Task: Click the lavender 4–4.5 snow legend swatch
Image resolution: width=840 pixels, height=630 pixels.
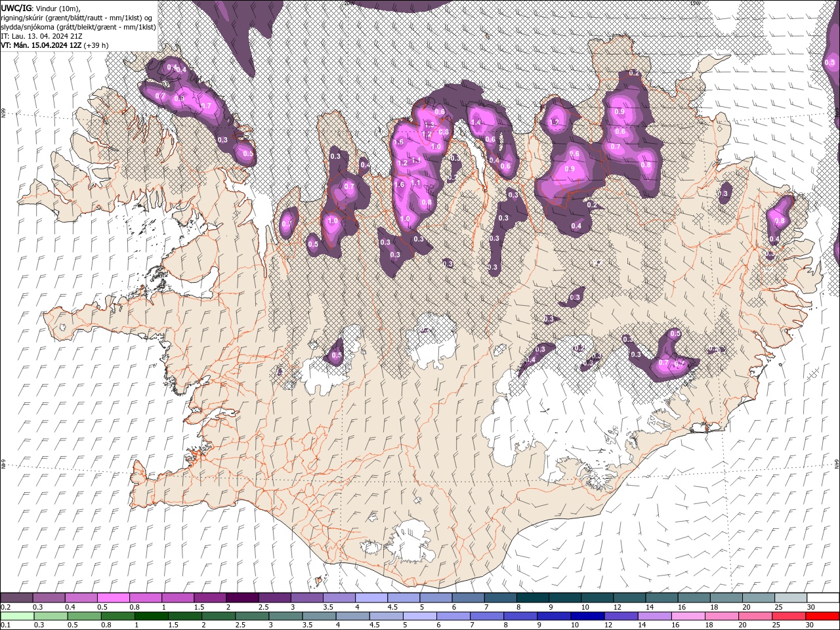Action: [371, 598]
